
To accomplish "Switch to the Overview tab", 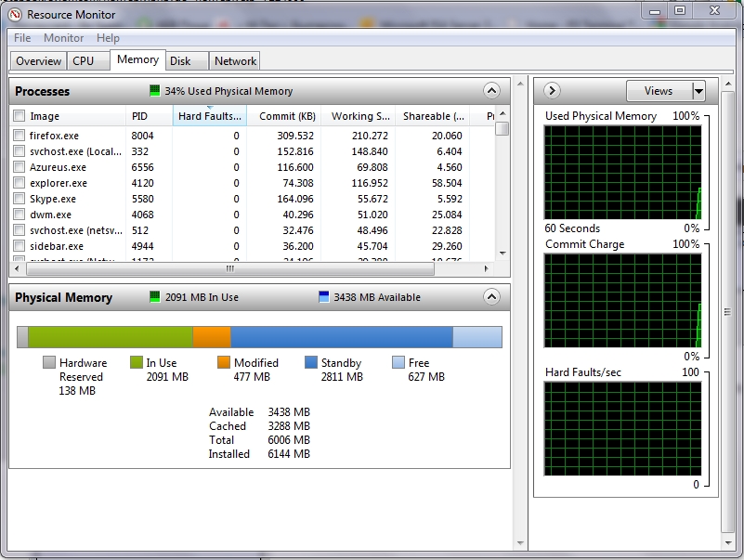I will [x=38, y=61].
